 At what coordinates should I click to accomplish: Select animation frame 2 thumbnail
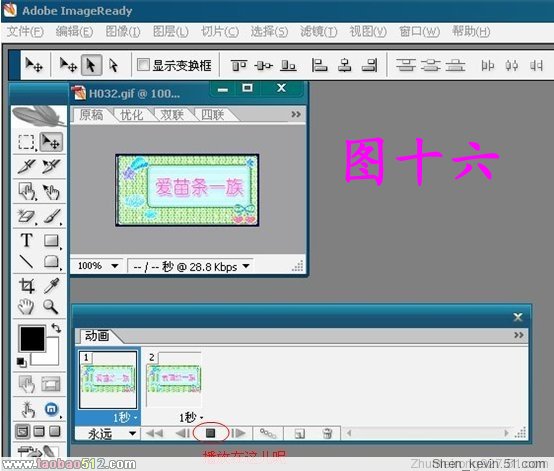coord(174,379)
